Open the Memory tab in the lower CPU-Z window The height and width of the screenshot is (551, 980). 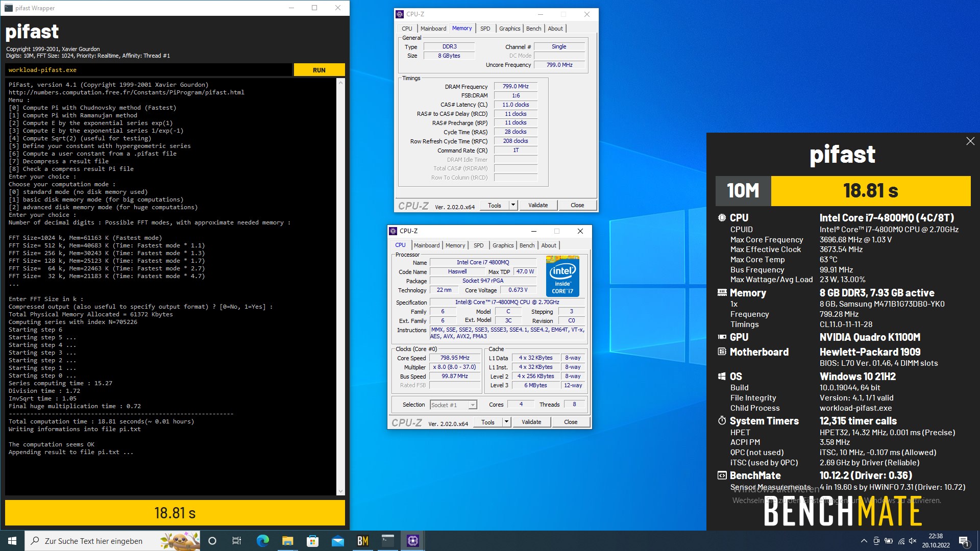(455, 245)
